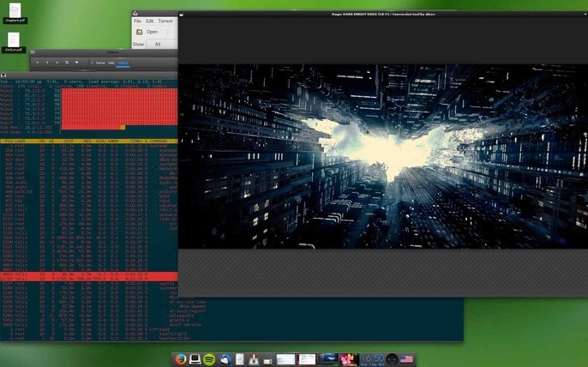The height and width of the screenshot is (367, 588).
Task: Open chapter6.pdf desktop file icon
Action: point(15,14)
